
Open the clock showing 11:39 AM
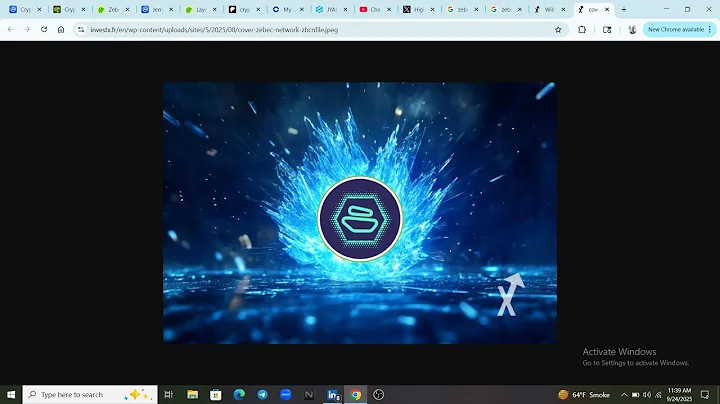pyautogui.click(x=679, y=394)
